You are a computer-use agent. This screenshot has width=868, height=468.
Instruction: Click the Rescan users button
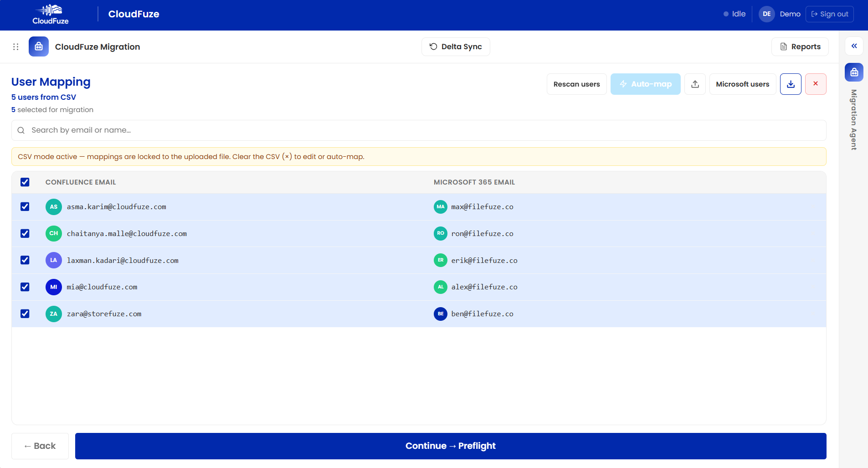[x=576, y=84]
